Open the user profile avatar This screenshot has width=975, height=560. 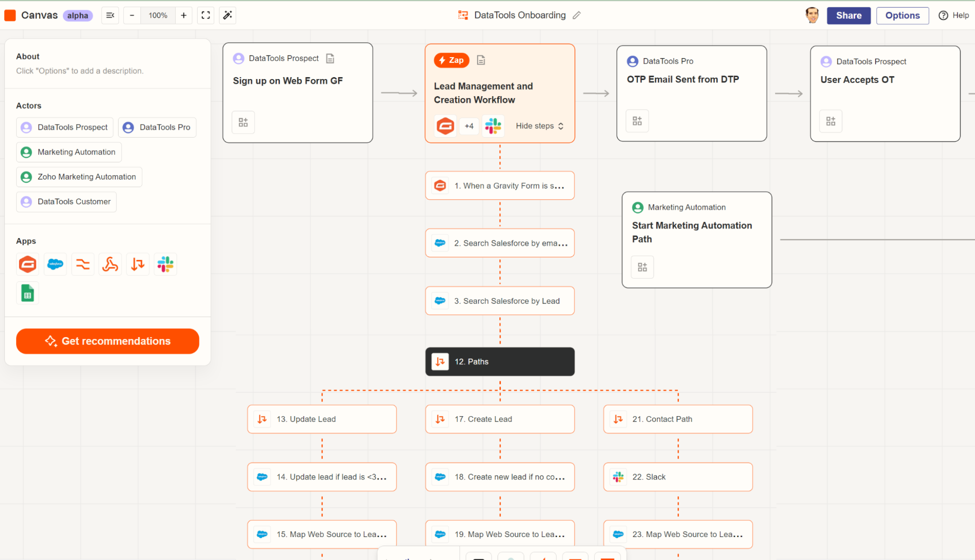[812, 16]
